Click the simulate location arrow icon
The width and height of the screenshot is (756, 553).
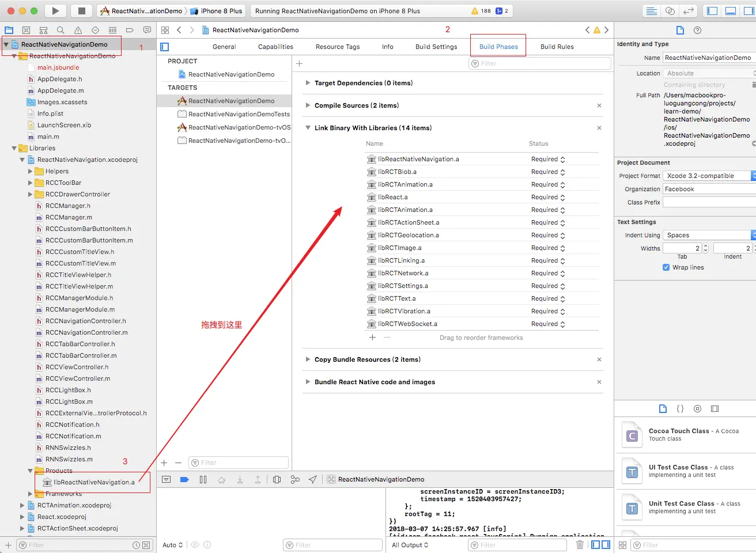point(313,479)
